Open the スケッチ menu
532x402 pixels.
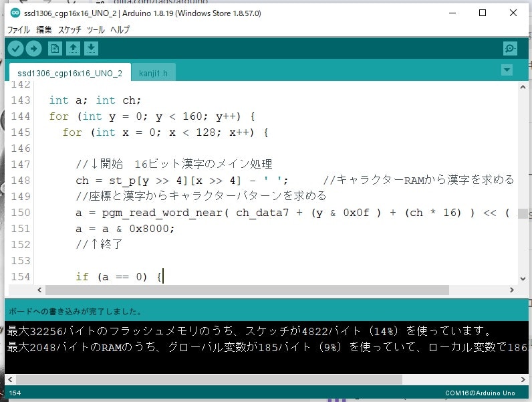(70, 30)
